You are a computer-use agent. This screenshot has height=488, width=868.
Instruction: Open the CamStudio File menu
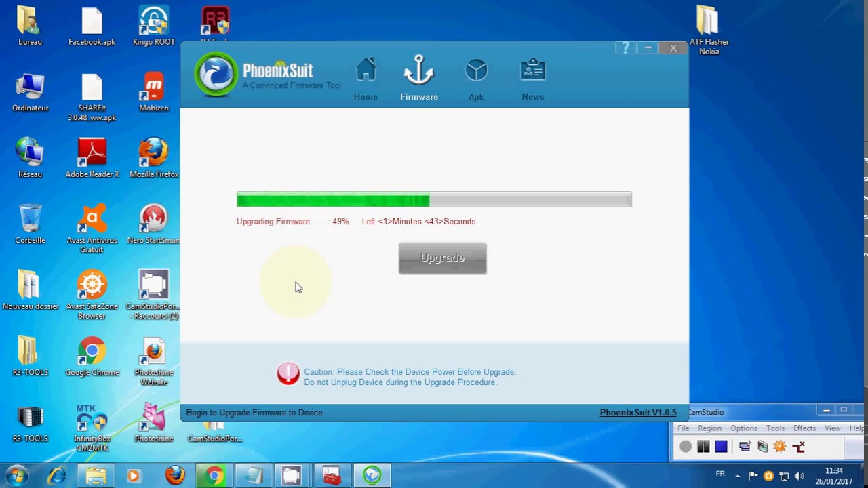point(684,428)
